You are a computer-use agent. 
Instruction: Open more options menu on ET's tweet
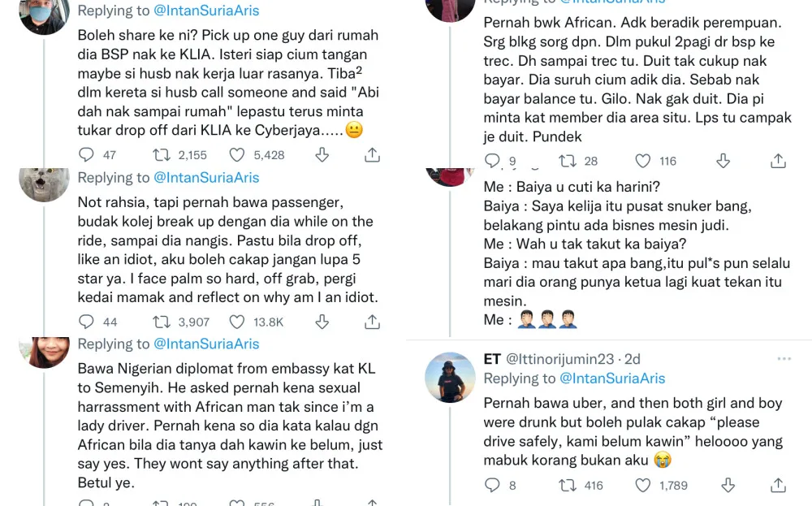tap(784, 358)
